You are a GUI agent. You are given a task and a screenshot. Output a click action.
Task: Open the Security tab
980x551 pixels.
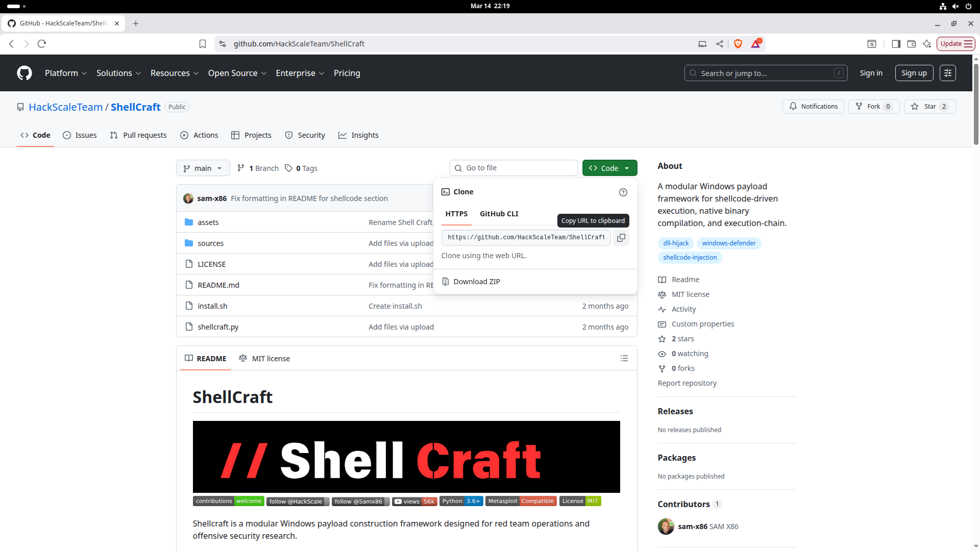305,135
